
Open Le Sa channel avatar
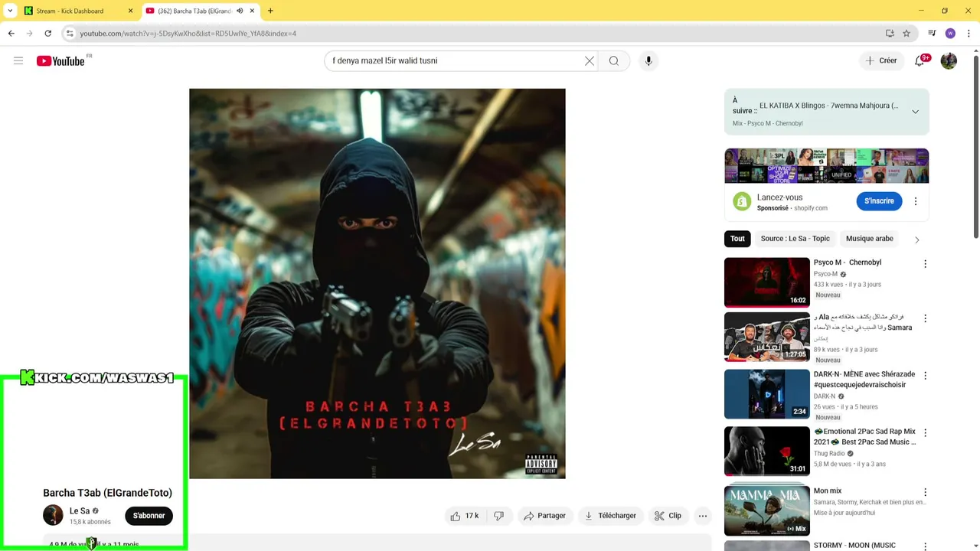click(x=53, y=515)
